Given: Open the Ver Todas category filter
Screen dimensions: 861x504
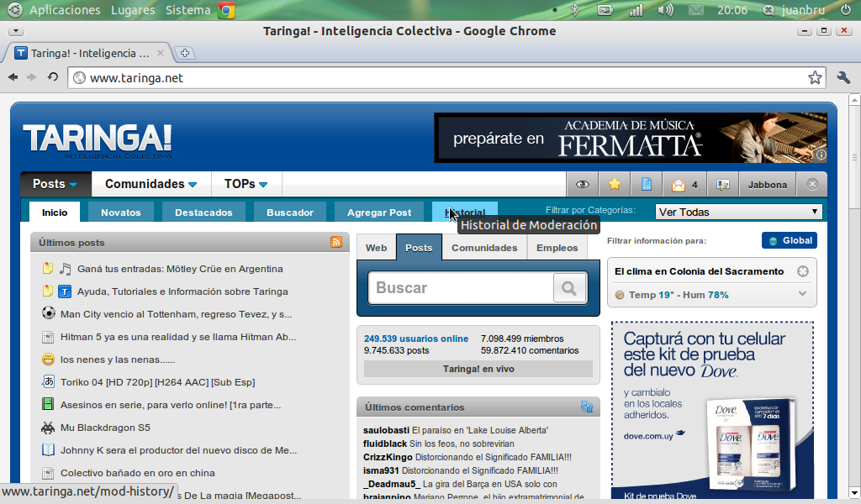Looking at the screenshot, I should 738,212.
